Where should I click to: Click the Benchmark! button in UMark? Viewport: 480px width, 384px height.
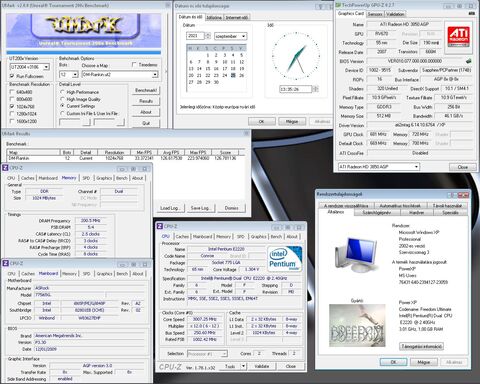tap(146, 90)
